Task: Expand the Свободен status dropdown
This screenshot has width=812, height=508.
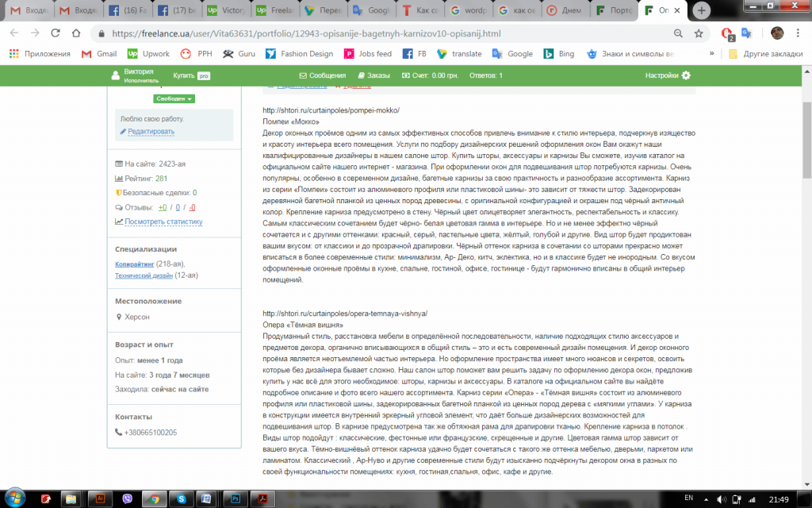Action: click(x=174, y=98)
